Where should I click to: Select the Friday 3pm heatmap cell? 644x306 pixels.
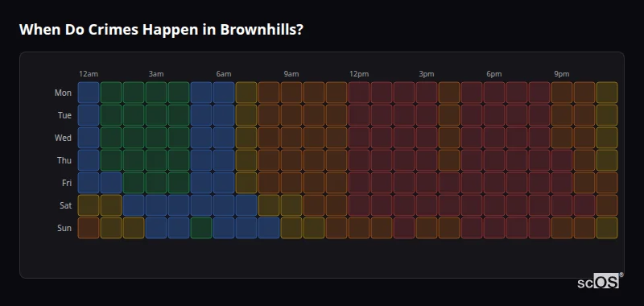point(427,183)
